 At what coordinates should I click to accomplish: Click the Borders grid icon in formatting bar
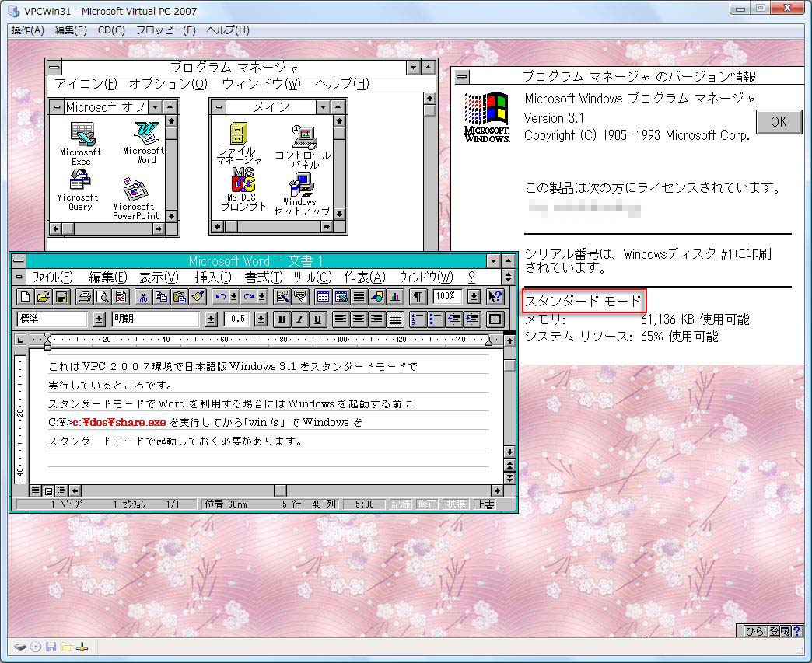(495, 319)
